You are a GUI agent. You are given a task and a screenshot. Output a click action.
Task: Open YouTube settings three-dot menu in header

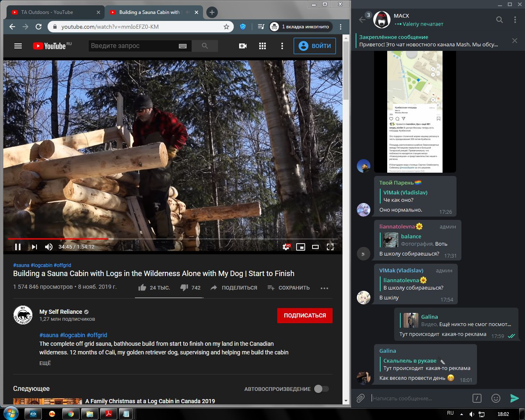click(x=282, y=46)
